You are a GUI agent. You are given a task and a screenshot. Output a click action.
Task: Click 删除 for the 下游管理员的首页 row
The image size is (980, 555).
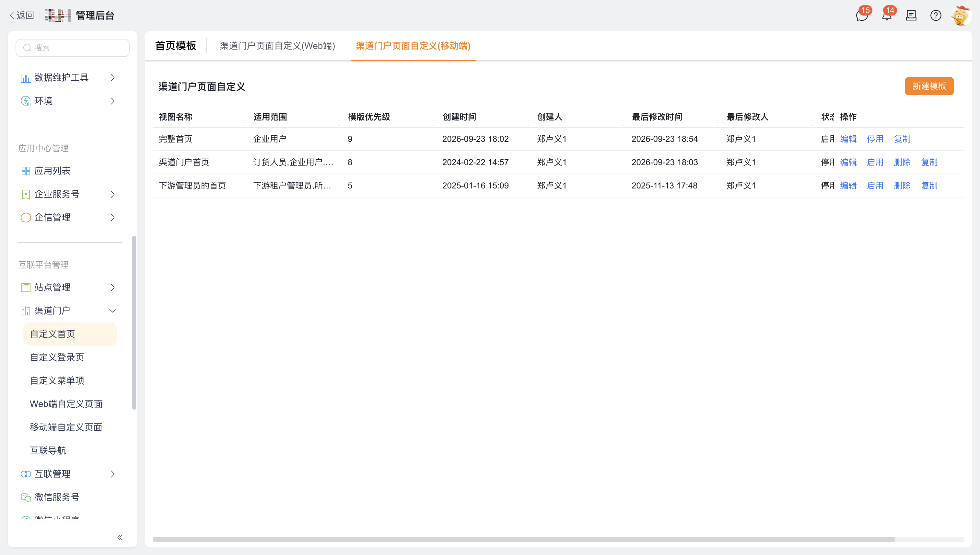pyautogui.click(x=902, y=186)
